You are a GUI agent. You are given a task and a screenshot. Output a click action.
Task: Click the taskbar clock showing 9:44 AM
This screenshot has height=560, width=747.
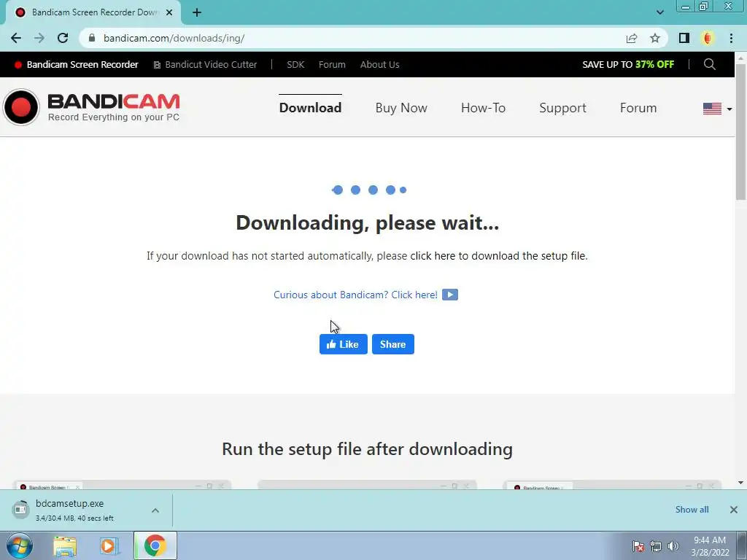tap(710, 546)
